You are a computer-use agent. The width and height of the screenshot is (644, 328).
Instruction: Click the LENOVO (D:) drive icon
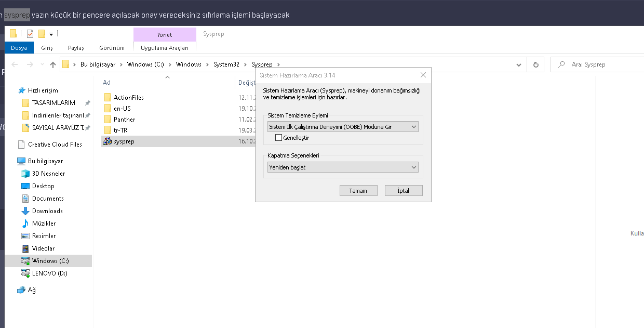coord(25,273)
